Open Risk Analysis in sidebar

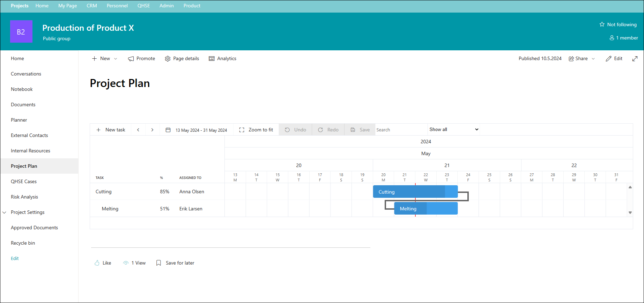24,197
